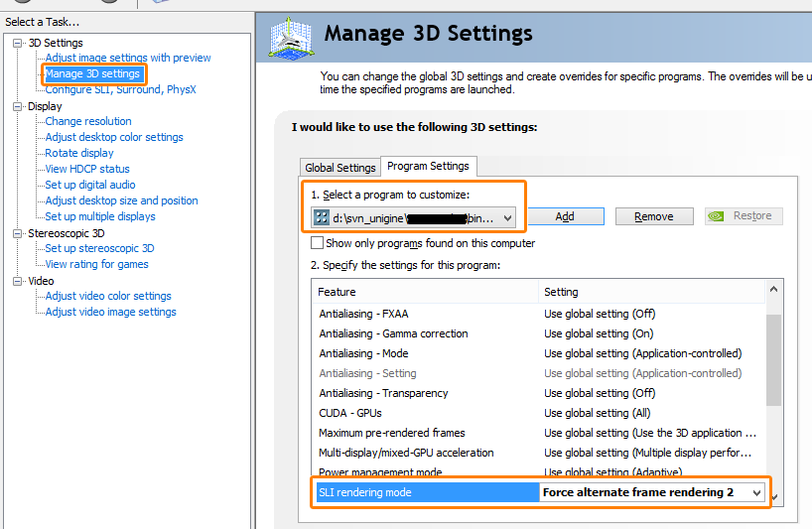Click the program icon in the program dropdown

pos(321,217)
